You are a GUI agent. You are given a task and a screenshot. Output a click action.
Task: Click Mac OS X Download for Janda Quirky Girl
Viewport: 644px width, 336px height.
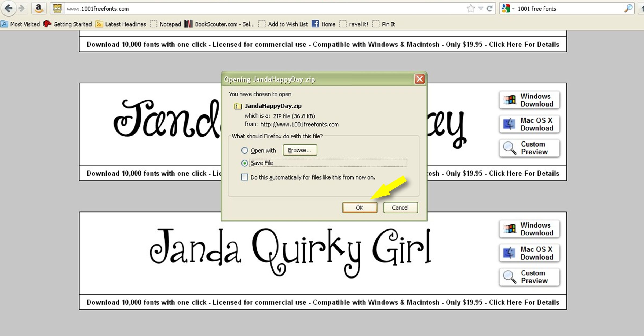point(529,253)
